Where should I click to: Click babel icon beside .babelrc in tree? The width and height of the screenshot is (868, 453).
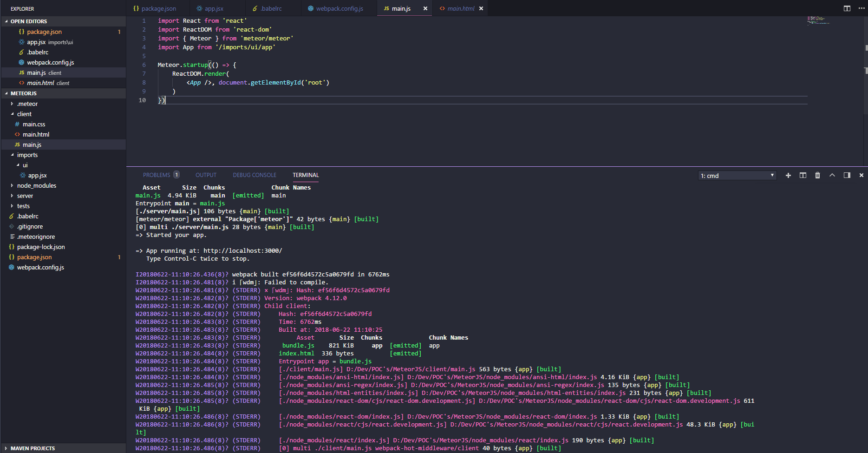[x=12, y=216]
